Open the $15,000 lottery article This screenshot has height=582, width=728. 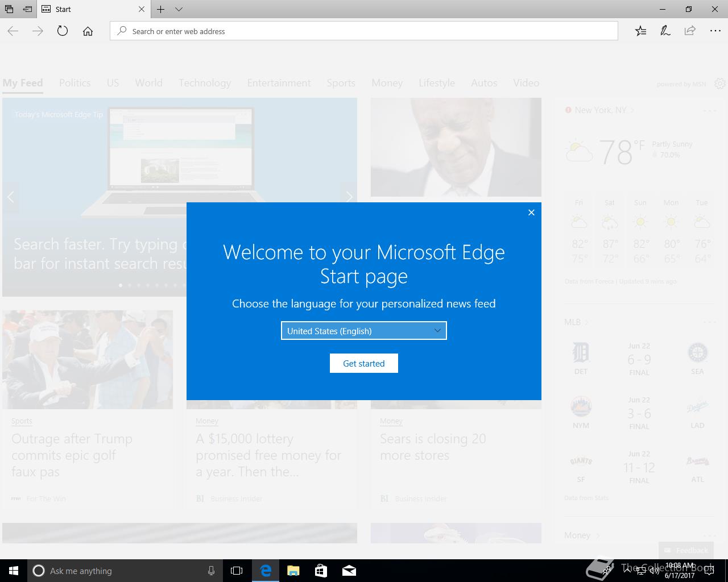268,455
